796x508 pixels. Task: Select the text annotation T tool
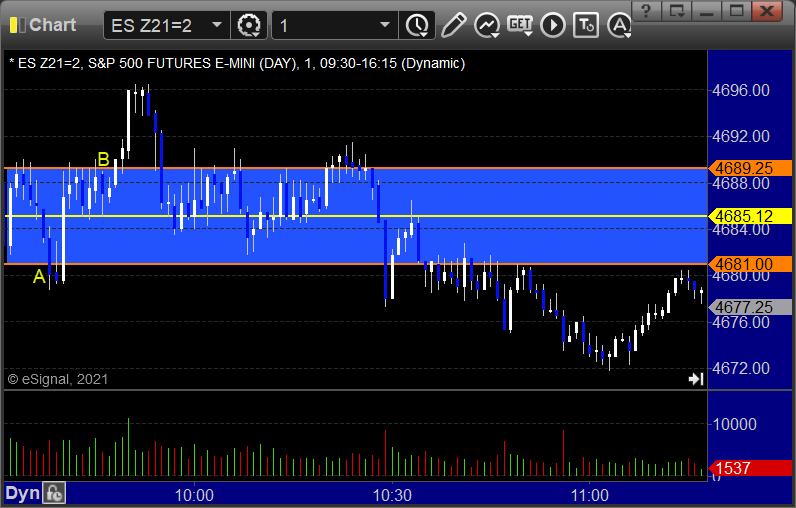[586, 25]
